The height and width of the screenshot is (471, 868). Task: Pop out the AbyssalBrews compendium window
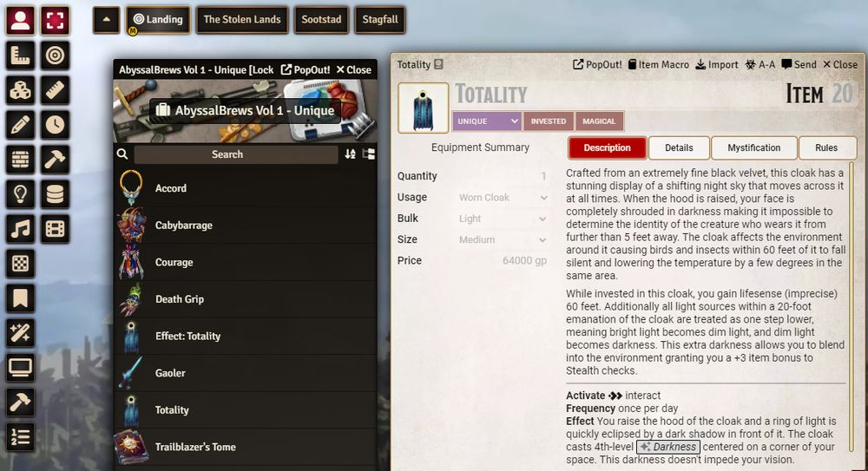306,69
